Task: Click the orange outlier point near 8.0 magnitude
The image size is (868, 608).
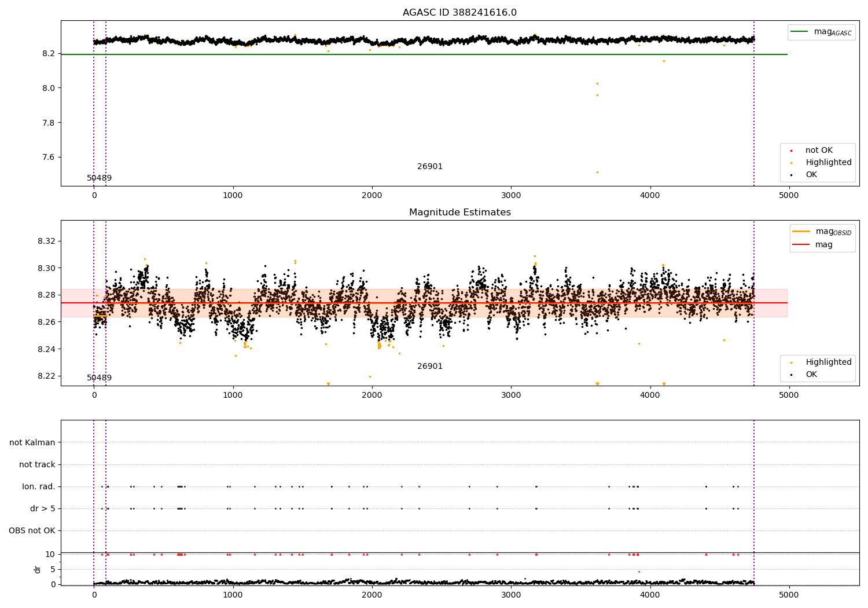Action: pos(597,83)
